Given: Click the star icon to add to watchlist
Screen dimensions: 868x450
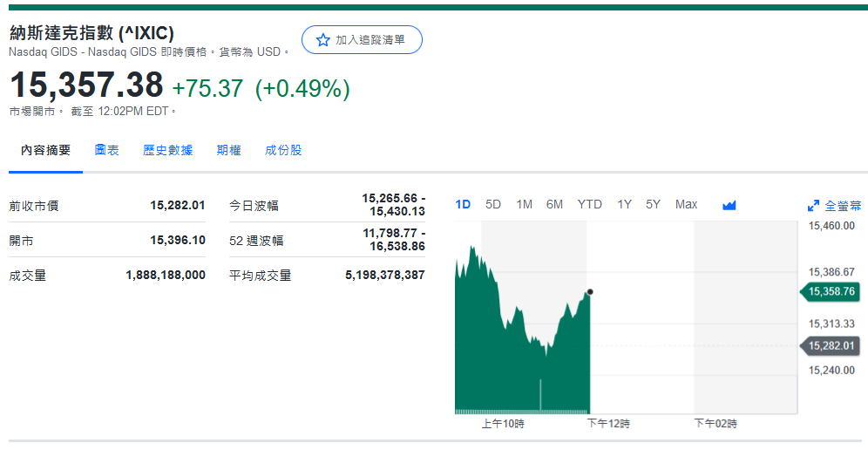Looking at the screenshot, I should click(323, 40).
